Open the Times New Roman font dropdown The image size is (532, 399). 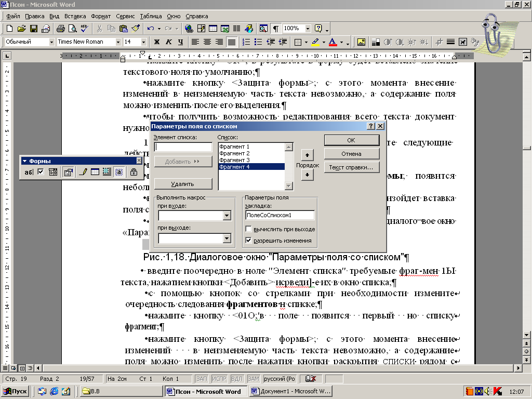point(118,42)
